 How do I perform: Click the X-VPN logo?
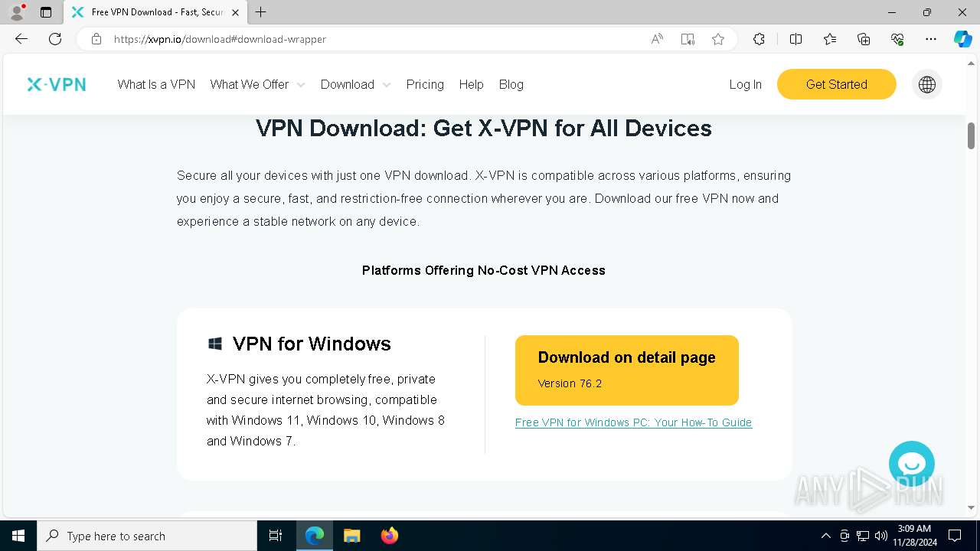tap(57, 84)
